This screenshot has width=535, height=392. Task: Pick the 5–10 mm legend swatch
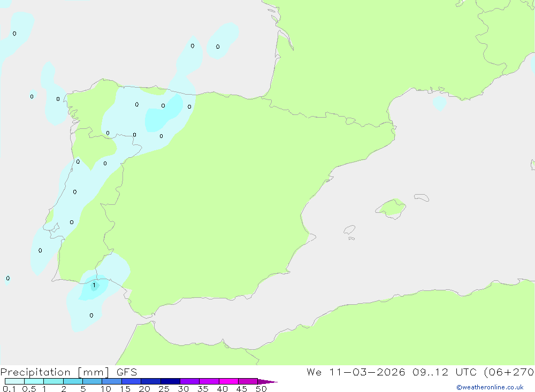pos(92,381)
